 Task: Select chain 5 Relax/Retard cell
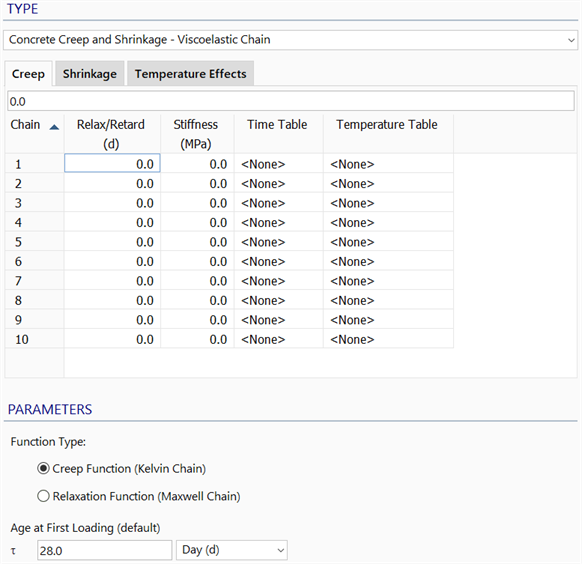[112, 242]
